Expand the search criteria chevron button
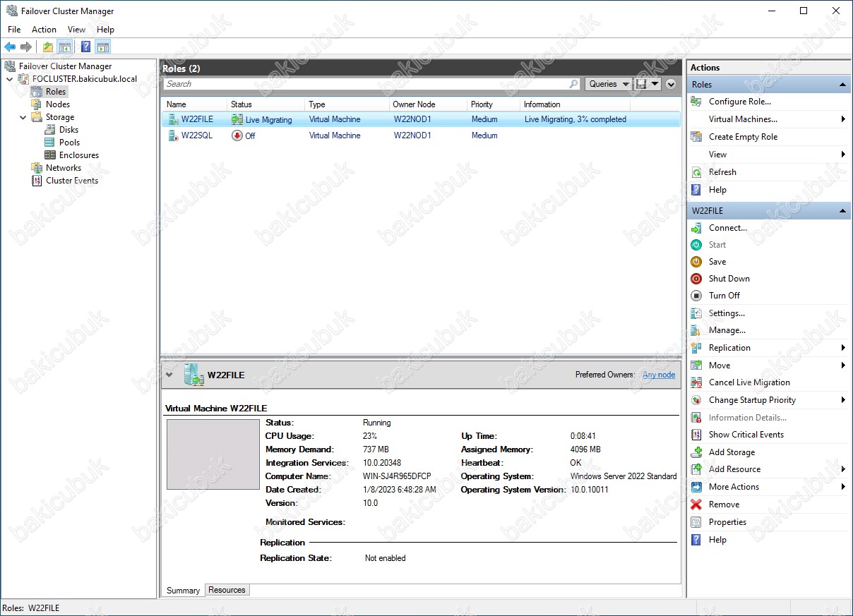This screenshot has width=853, height=616. click(671, 84)
